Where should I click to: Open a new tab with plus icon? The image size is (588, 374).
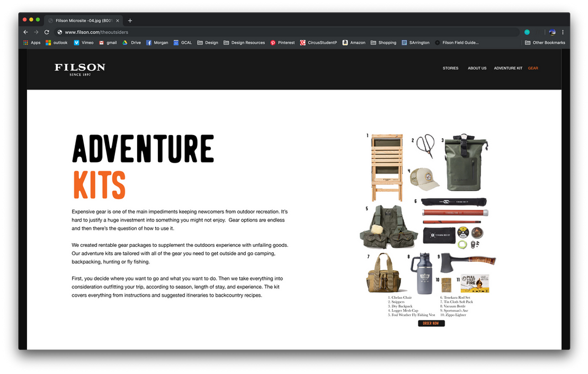(x=130, y=21)
